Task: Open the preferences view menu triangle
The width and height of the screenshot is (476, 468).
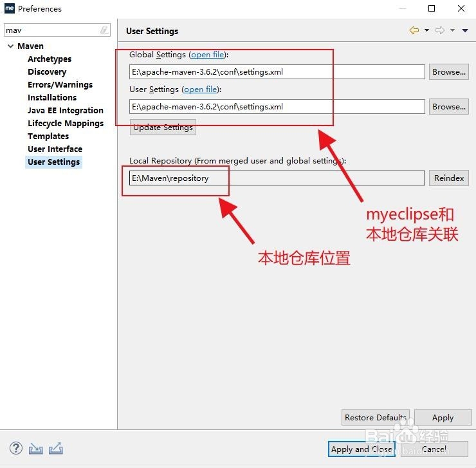Action: coord(465,30)
